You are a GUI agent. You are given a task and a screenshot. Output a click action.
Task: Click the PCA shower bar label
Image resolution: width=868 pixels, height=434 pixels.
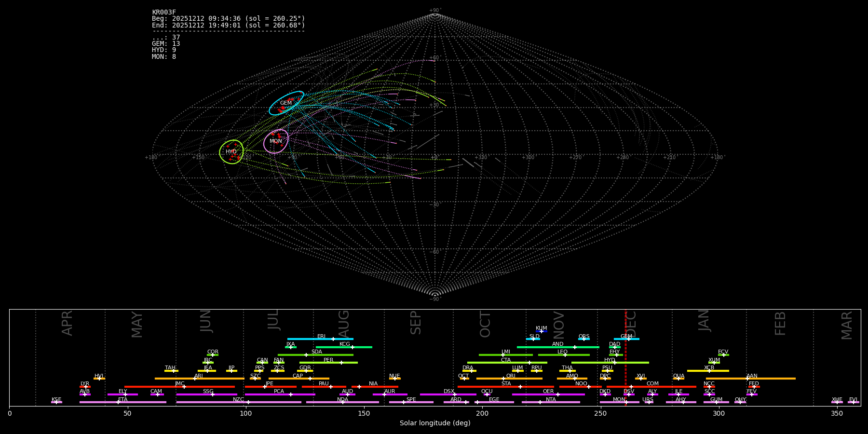tap(279, 392)
